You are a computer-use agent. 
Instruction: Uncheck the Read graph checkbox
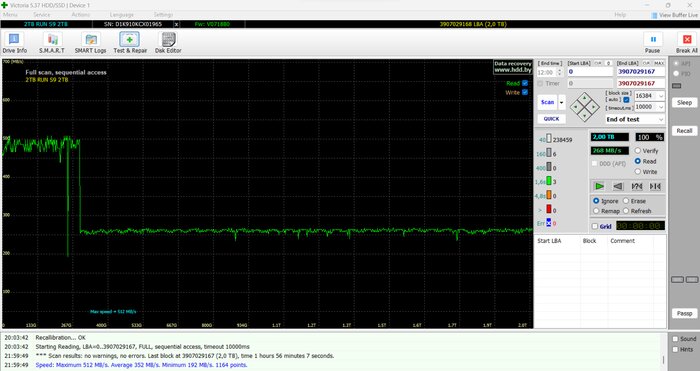(x=525, y=83)
